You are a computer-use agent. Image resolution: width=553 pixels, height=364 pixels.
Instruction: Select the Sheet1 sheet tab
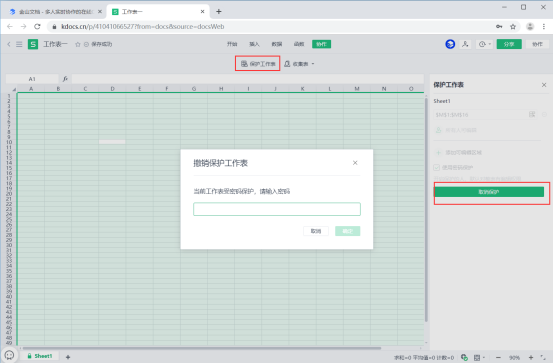coord(40,356)
